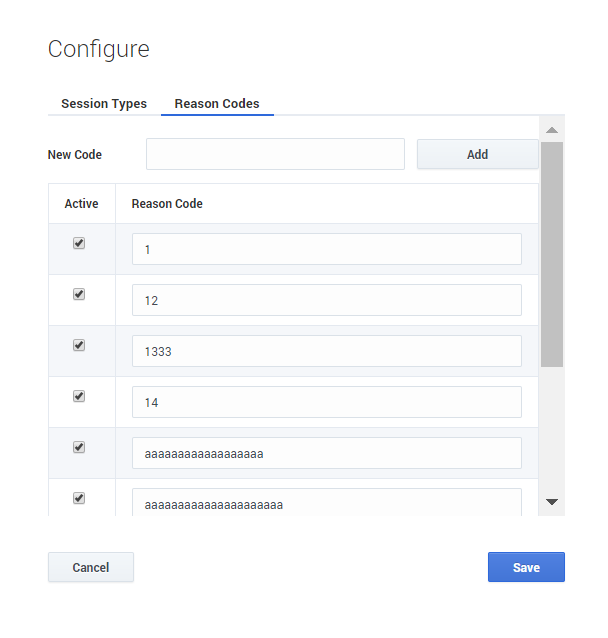
Task: Click the reason code field containing 12
Action: pyautogui.click(x=326, y=300)
